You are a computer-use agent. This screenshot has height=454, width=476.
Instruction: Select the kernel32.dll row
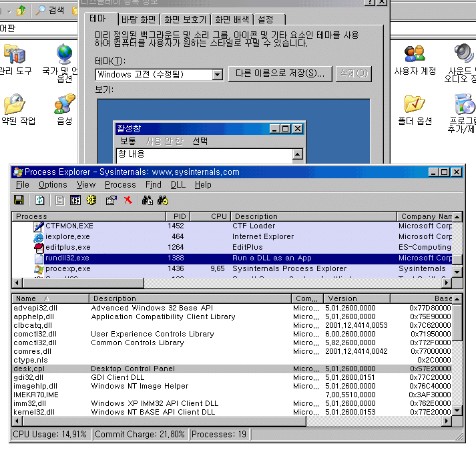click(232, 413)
